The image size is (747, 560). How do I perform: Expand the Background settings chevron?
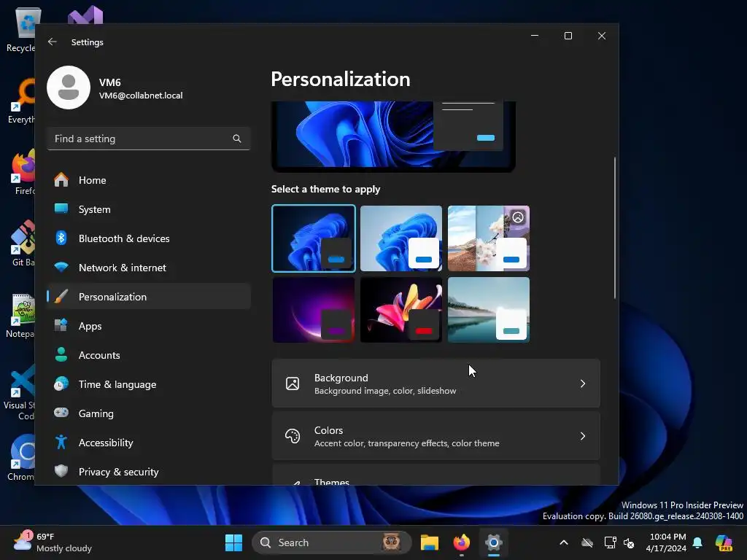click(x=582, y=384)
